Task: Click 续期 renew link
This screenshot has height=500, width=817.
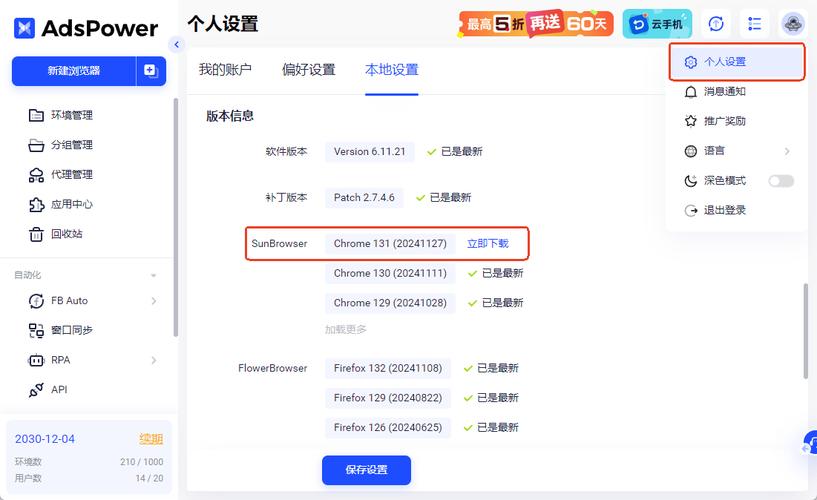Action: click(151, 439)
